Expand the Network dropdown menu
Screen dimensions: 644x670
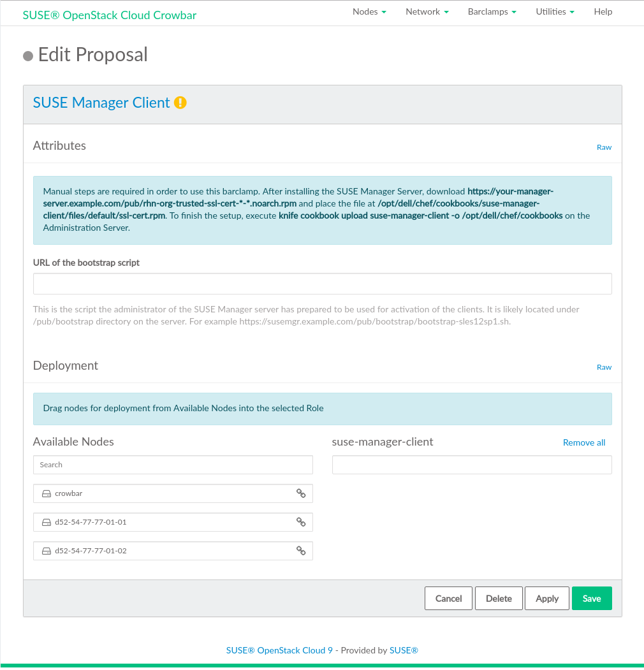pyautogui.click(x=427, y=12)
